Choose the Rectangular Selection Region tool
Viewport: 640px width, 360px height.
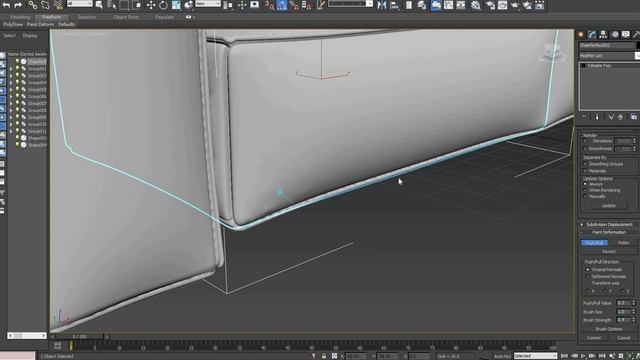pos(124,5)
